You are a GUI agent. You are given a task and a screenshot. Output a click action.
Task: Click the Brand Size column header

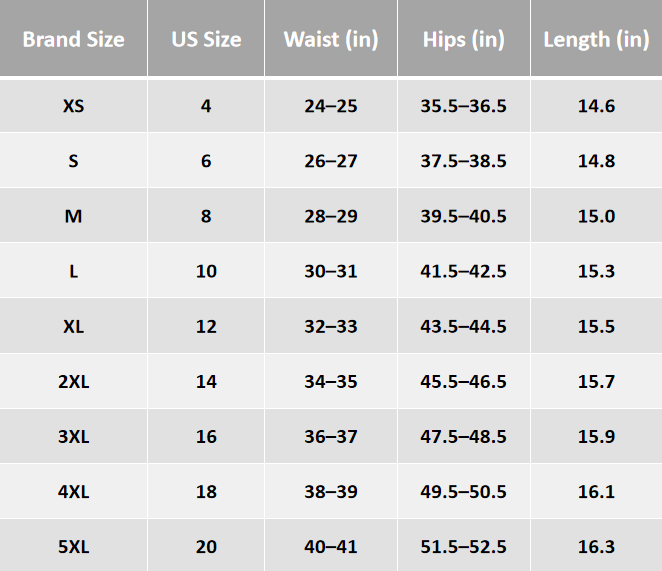click(x=73, y=40)
